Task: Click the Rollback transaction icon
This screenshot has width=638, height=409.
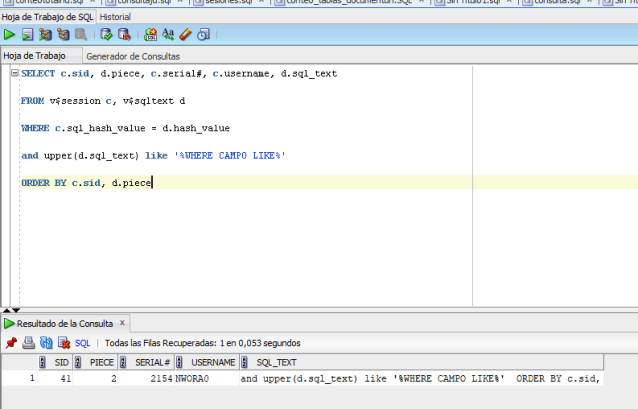Action: 124,34
